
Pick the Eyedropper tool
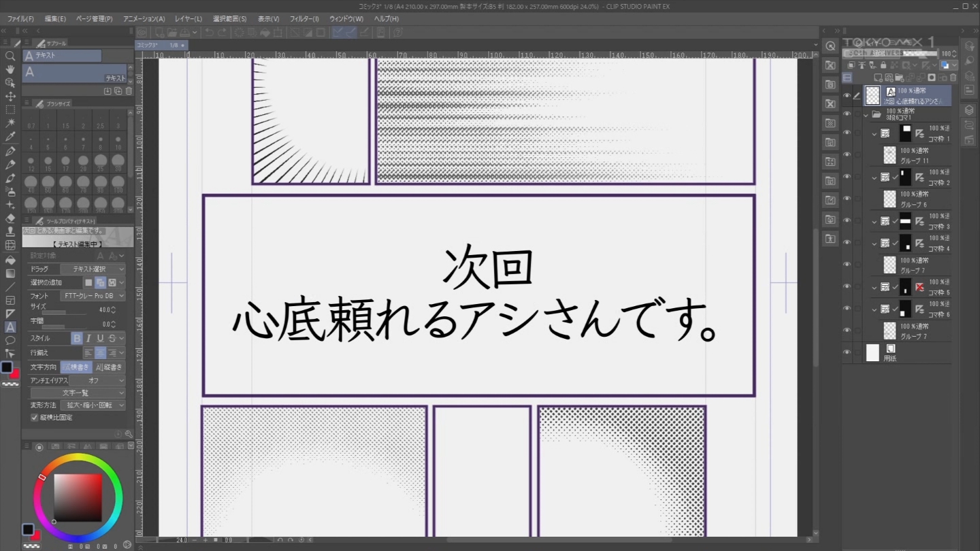point(10,137)
